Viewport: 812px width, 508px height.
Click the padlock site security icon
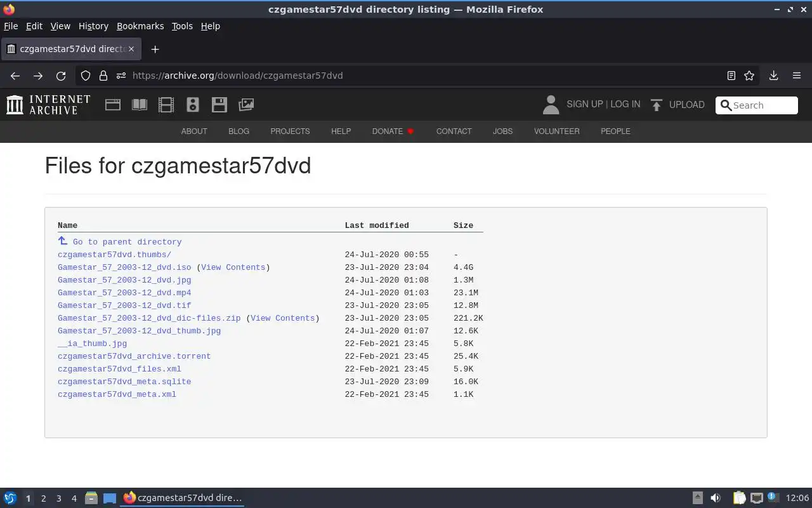point(103,76)
